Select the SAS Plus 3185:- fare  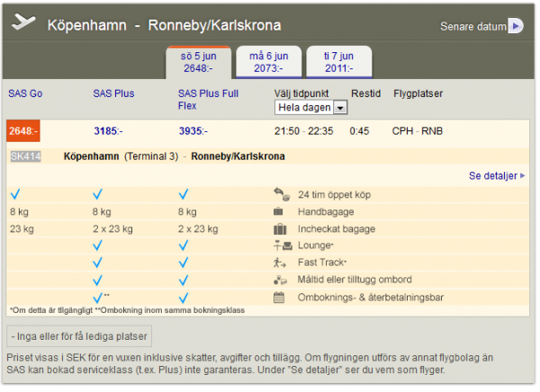tap(112, 131)
